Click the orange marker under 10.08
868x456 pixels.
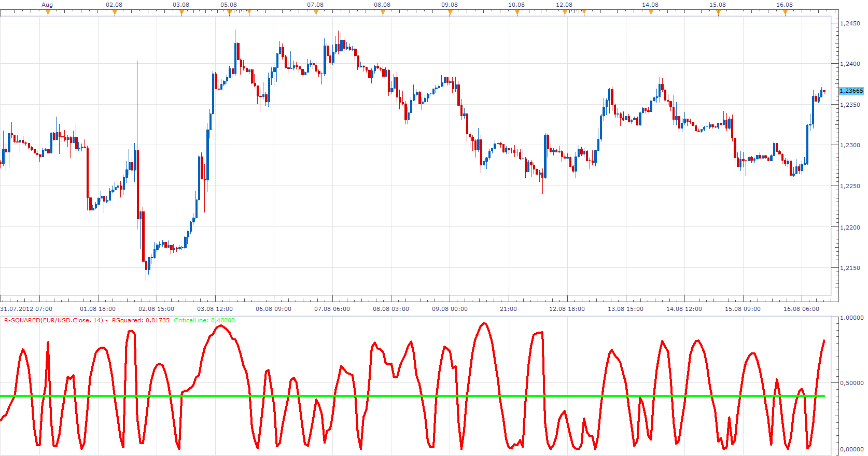click(517, 13)
